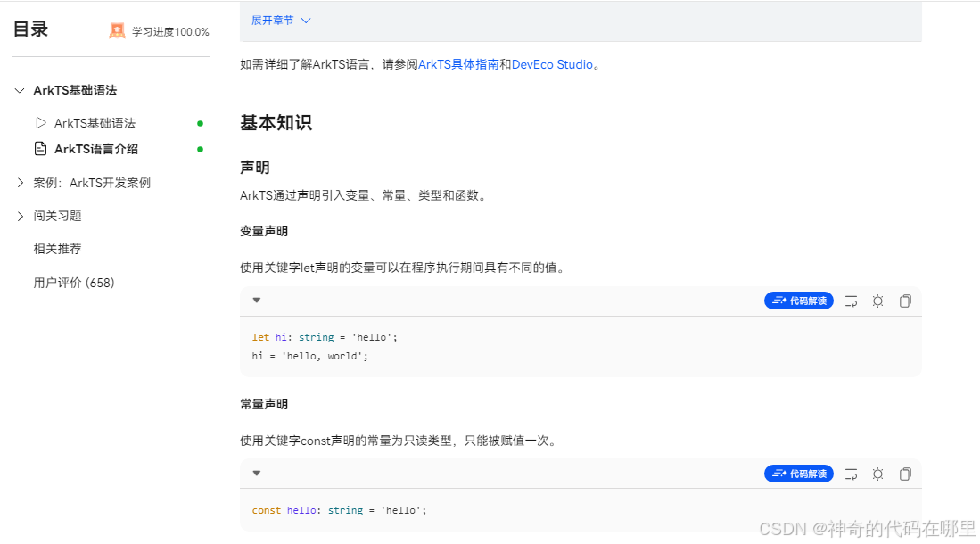
Task: Copy the first code snippet using copy icon
Action: [905, 301]
